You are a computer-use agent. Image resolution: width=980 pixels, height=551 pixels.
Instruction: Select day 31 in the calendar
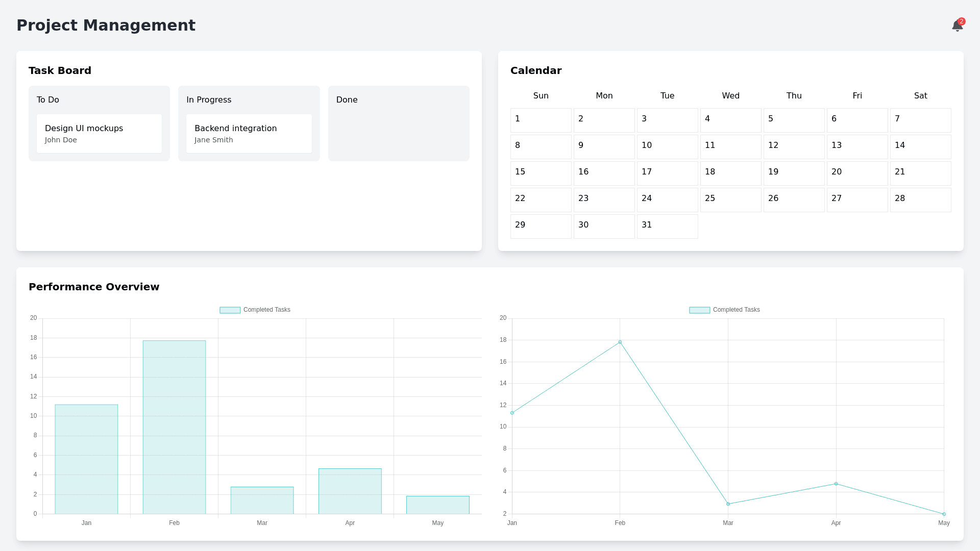click(667, 227)
